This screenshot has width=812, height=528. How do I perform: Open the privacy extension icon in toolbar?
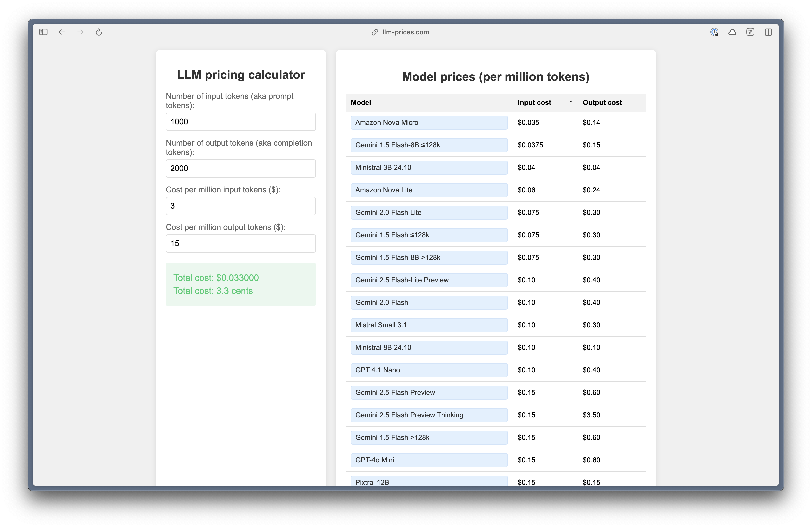[x=714, y=32]
